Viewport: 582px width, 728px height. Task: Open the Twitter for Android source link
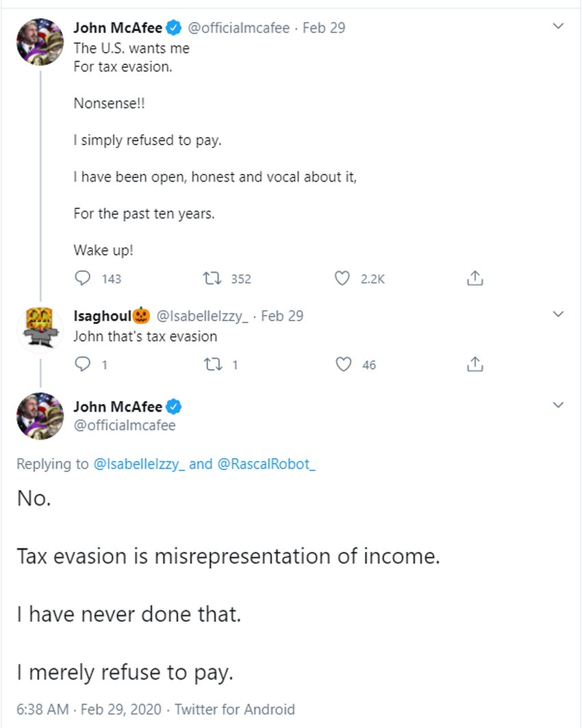234,709
